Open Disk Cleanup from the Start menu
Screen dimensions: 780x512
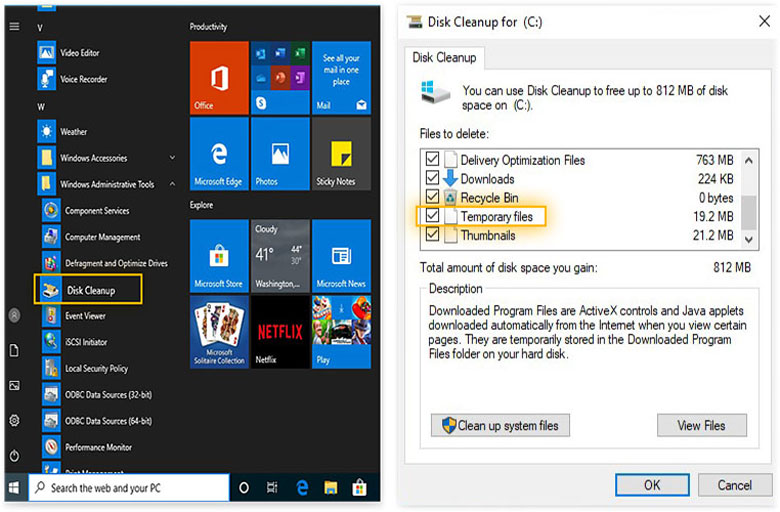(x=90, y=290)
